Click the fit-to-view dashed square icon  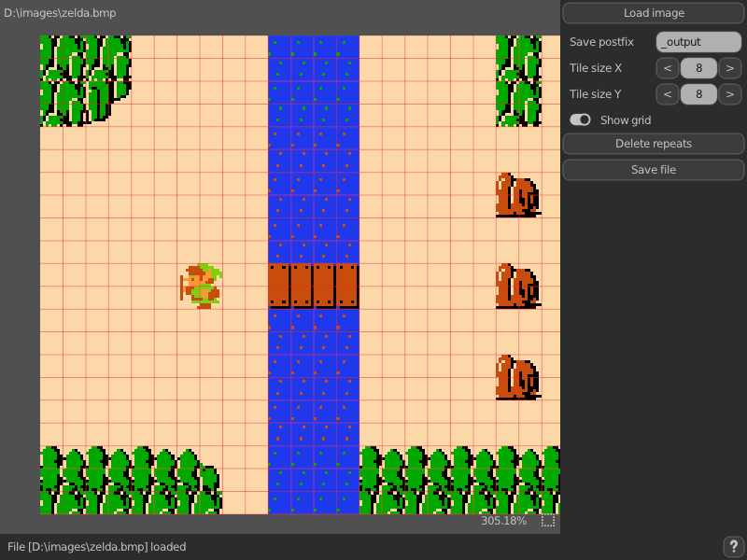[x=548, y=521]
